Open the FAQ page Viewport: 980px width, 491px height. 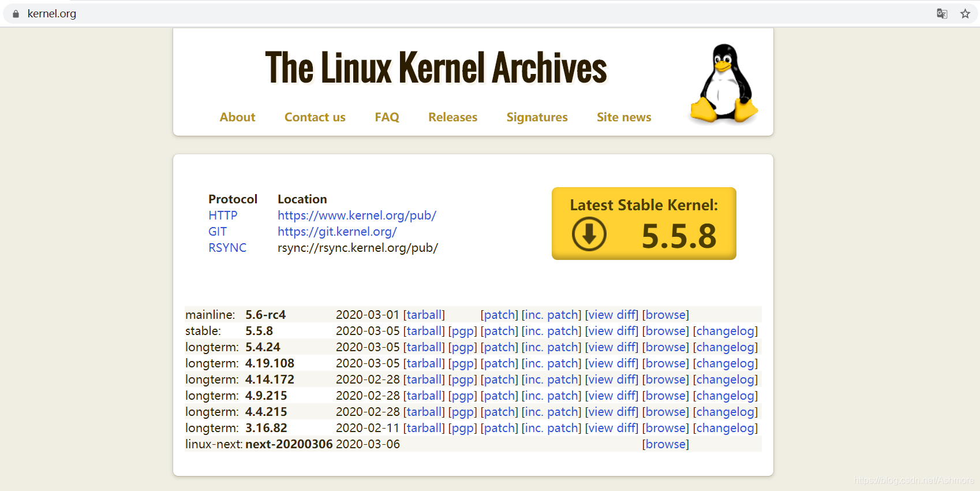387,117
